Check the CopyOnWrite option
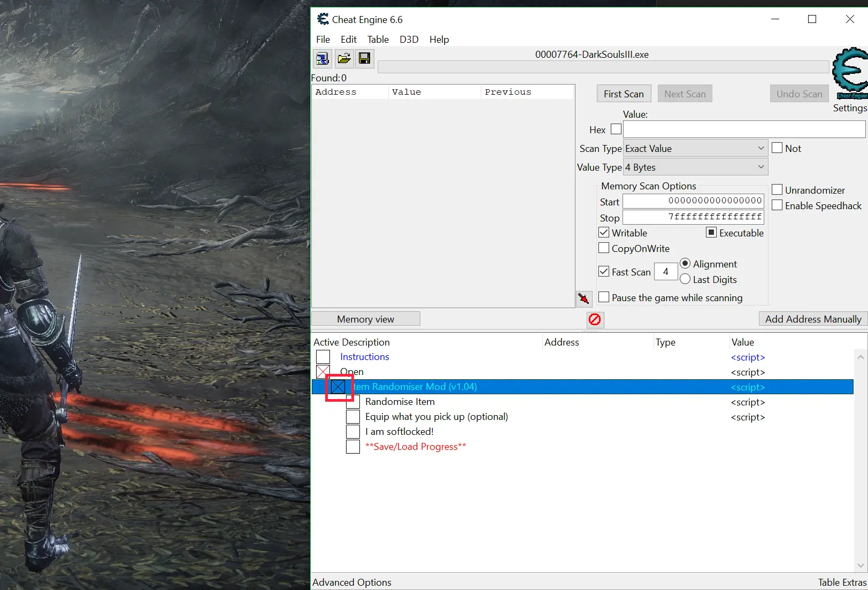This screenshot has height=590, width=868. [x=604, y=248]
